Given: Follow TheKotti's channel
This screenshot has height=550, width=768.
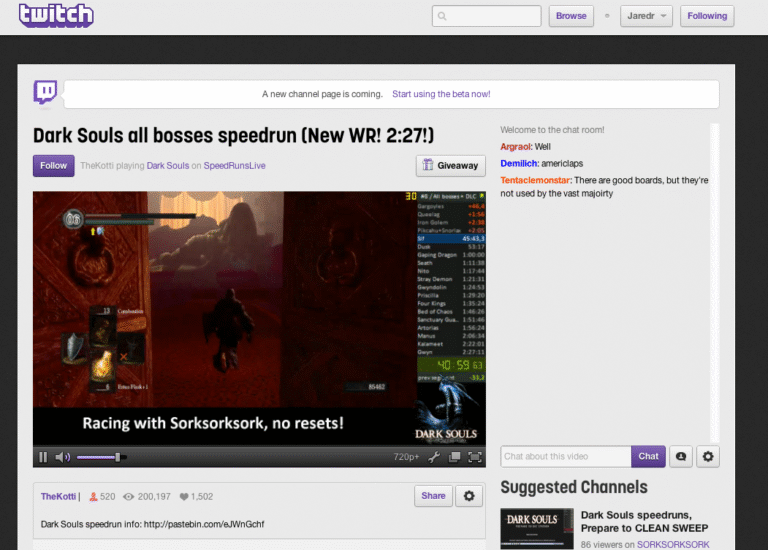Looking at the screenshot, I should click(53, 166).
